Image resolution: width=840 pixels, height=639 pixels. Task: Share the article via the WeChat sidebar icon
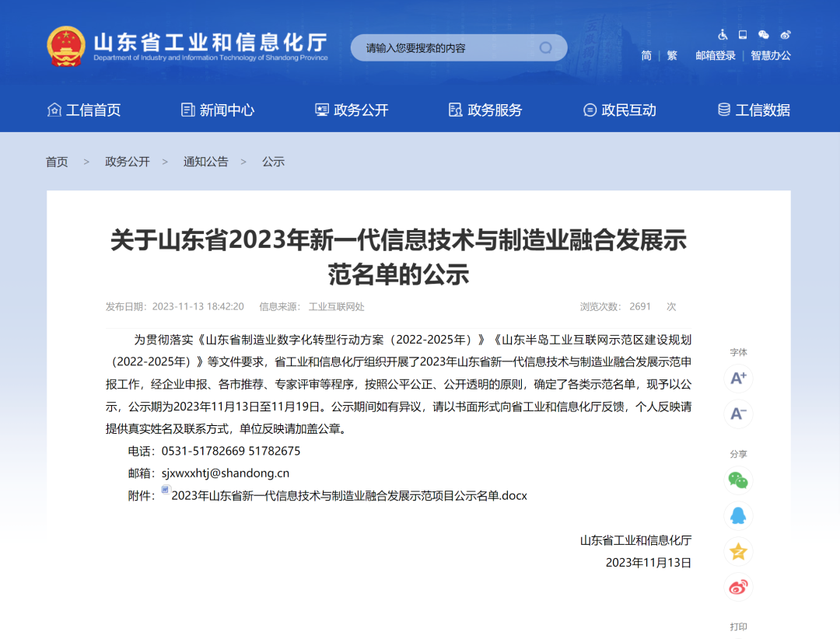click(737, 481)
